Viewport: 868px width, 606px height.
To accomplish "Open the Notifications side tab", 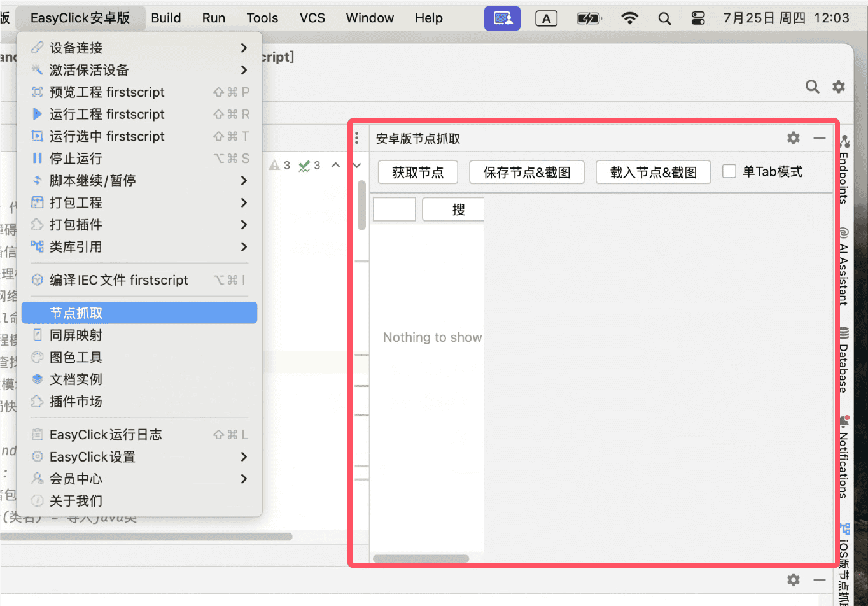I will (844, 456).
